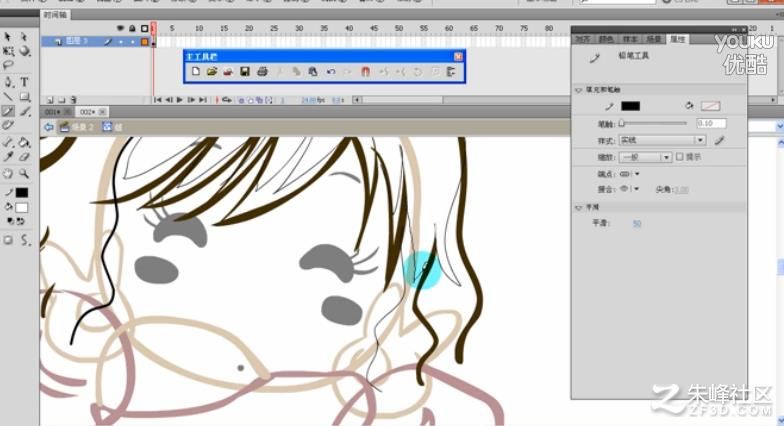Screen dimensions: 784x426
Task: Open fill color swatch in properties panel
Action: tap(710, 106)
